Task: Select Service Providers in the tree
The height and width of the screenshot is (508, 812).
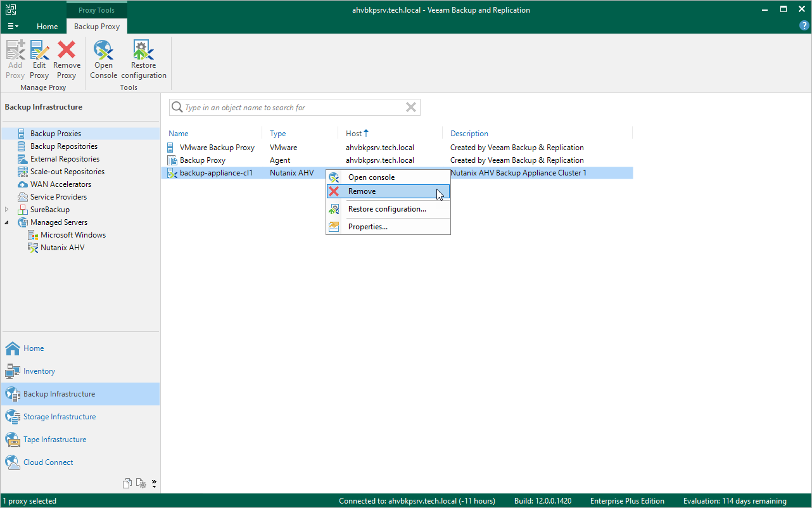Action: (x=59, y=197)
